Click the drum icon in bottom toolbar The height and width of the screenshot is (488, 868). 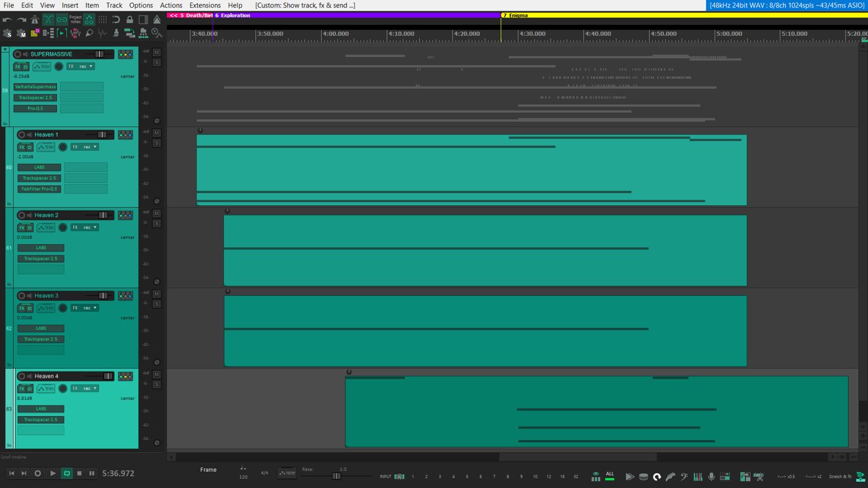coord(644,477)
